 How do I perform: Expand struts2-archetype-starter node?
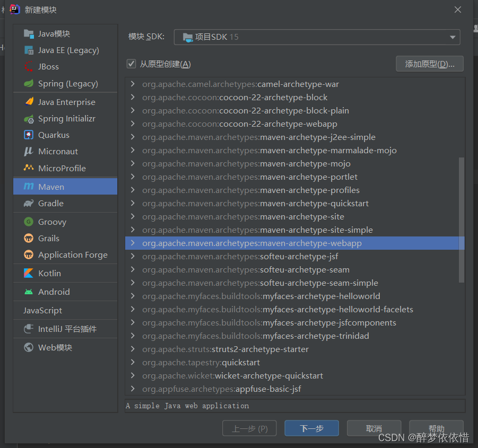tap(133, 349)
